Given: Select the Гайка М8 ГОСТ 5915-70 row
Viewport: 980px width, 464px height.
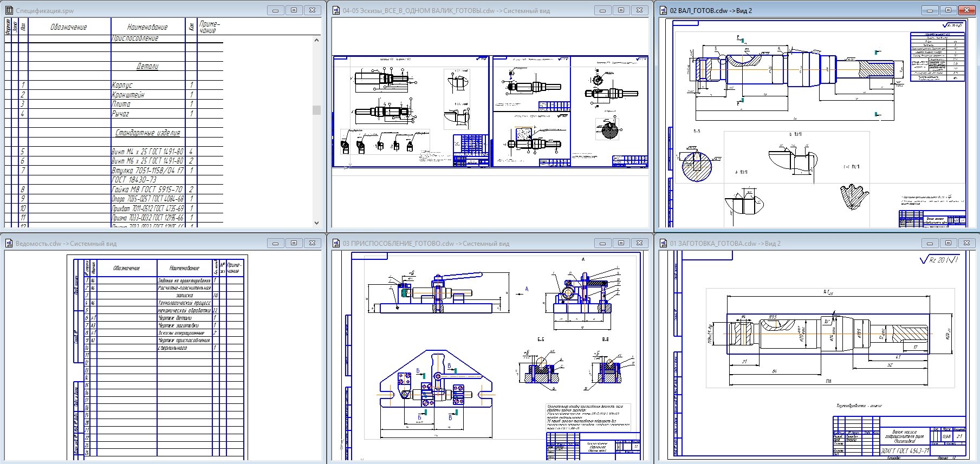Looking at the screenshot, I should click(x=147, y=189).
